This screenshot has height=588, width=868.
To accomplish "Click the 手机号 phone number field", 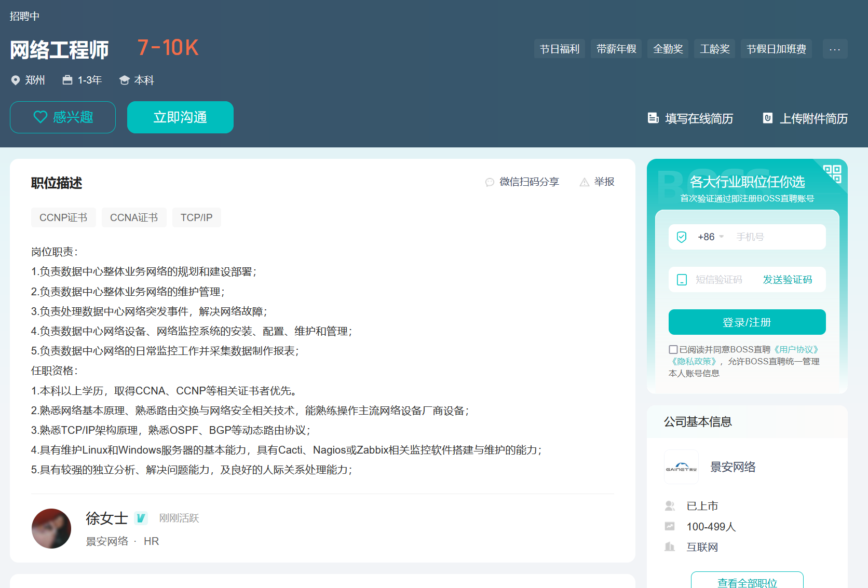I will 778,237.
